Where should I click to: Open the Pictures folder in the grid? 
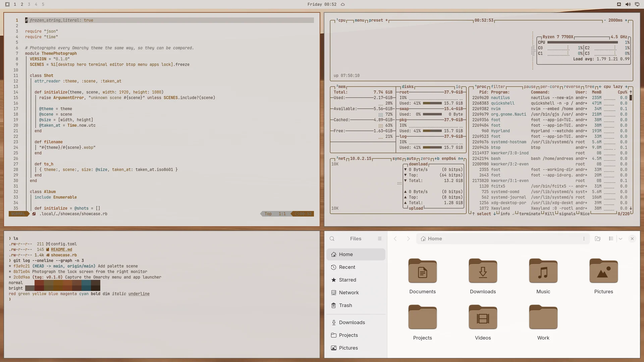pos(604,276)
